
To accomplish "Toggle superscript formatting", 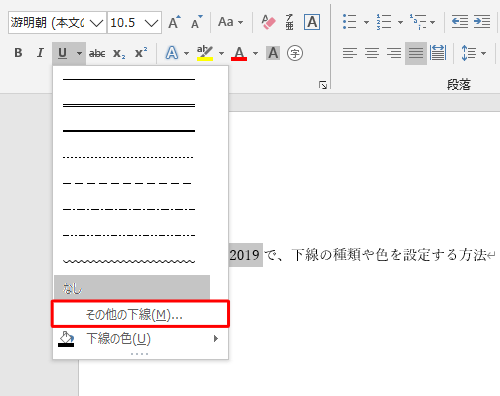I will [141, 53].
